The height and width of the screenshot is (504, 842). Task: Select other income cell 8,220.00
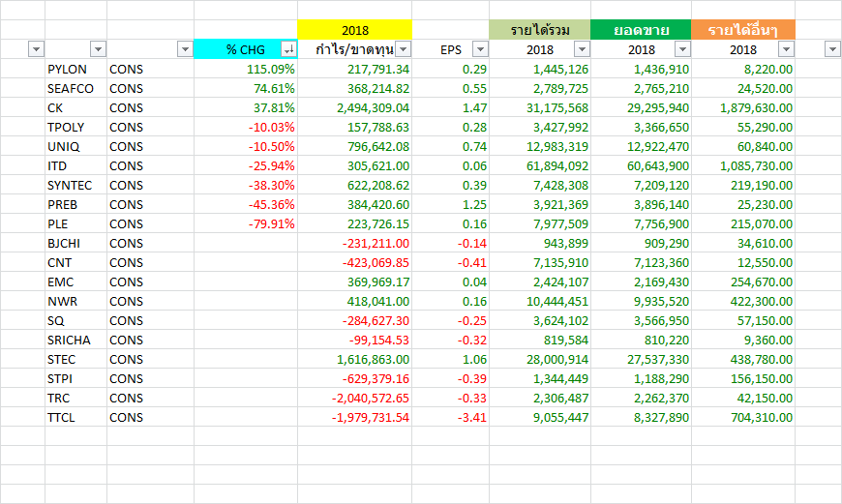743,70
